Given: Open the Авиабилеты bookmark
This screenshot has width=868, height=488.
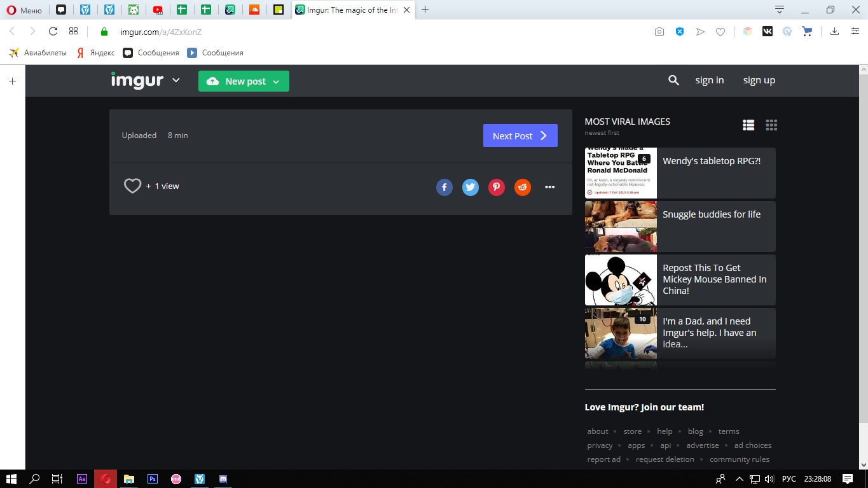Looking at the screenshot, I should (x=38, y=53).
